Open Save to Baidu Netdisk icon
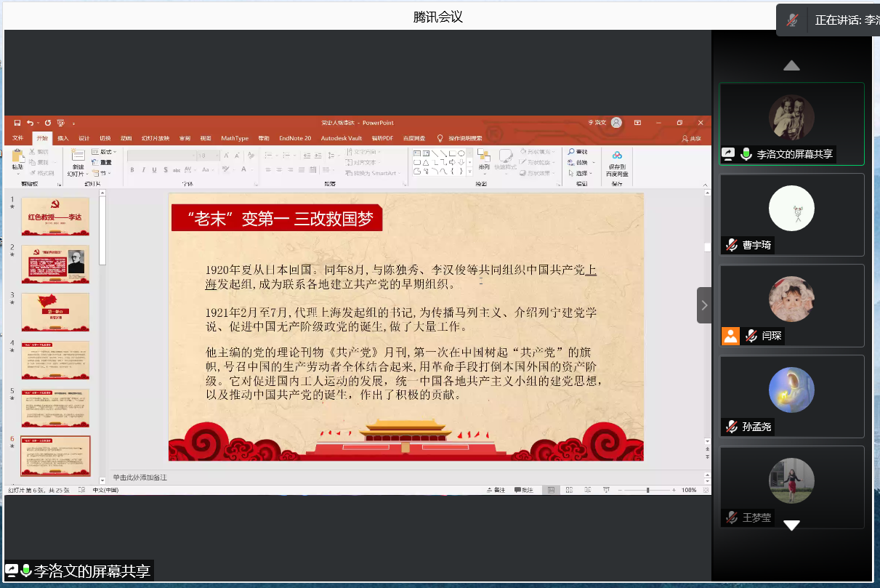The height and width of the screenshot is (588, 880). click(x=616, y=161)
